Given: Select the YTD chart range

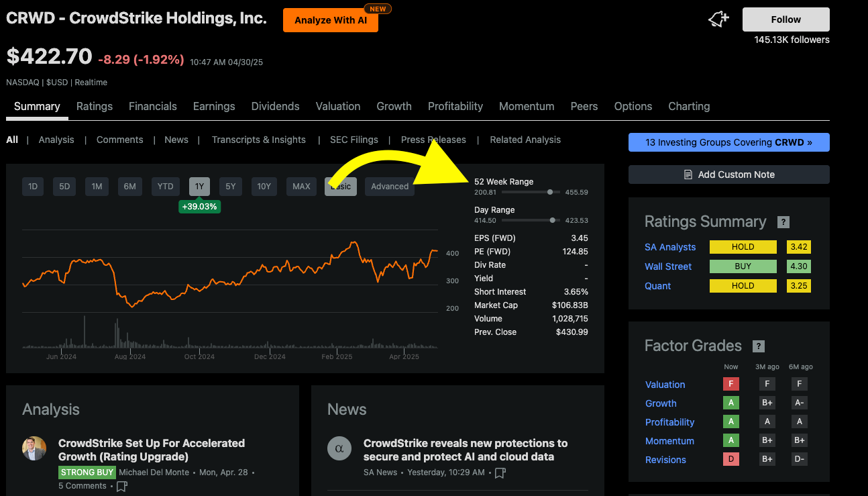Looking at the screenshot, I should pyautogui.click(x=165, y=187).
